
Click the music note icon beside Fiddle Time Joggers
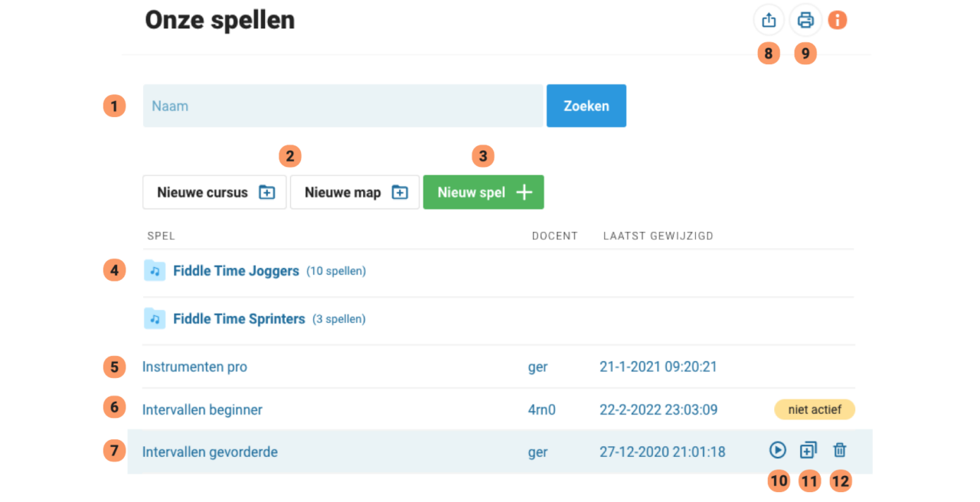pos(155,270)
